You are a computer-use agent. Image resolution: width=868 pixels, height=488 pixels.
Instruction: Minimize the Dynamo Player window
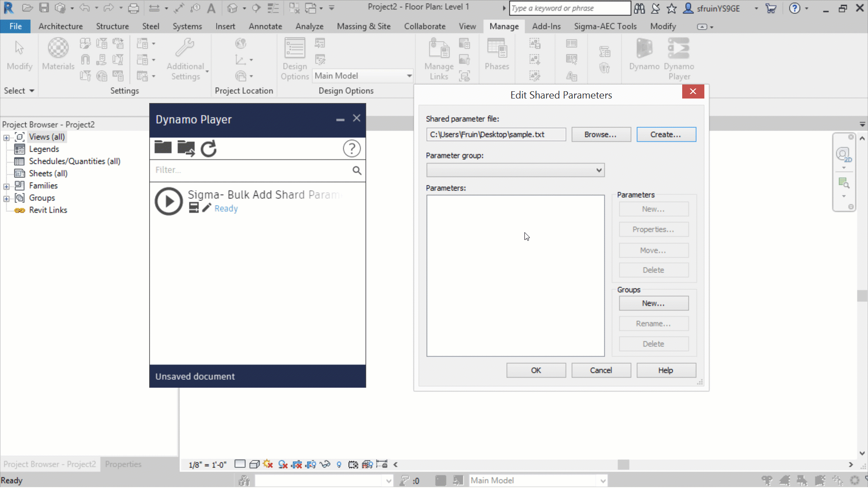pos(340,119)
